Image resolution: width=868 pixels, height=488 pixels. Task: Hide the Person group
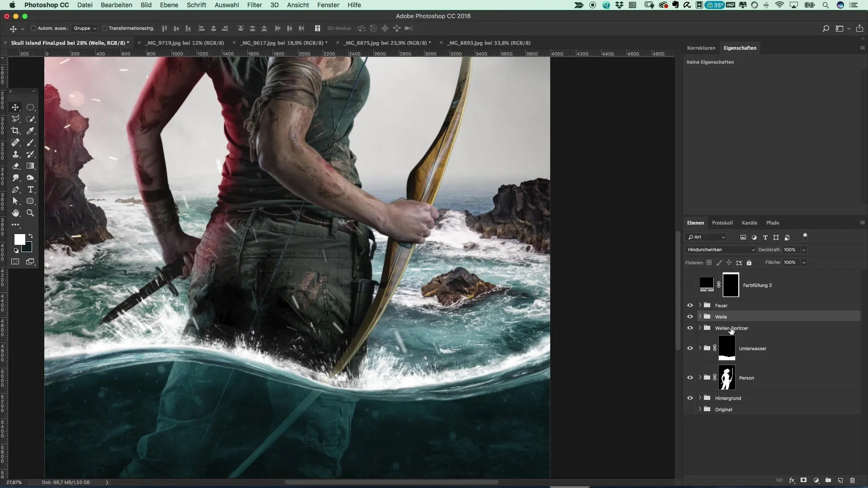690,378
